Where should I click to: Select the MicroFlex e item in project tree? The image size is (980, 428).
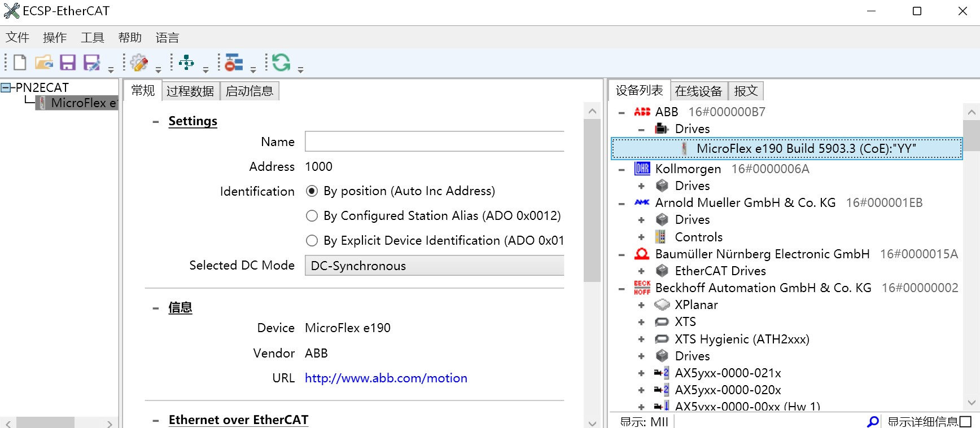[77, 103]
